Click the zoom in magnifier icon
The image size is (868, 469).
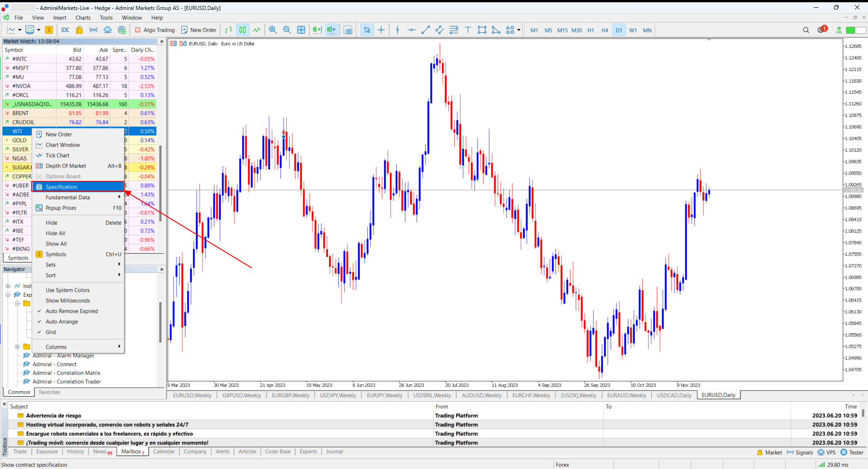[273, 30]
